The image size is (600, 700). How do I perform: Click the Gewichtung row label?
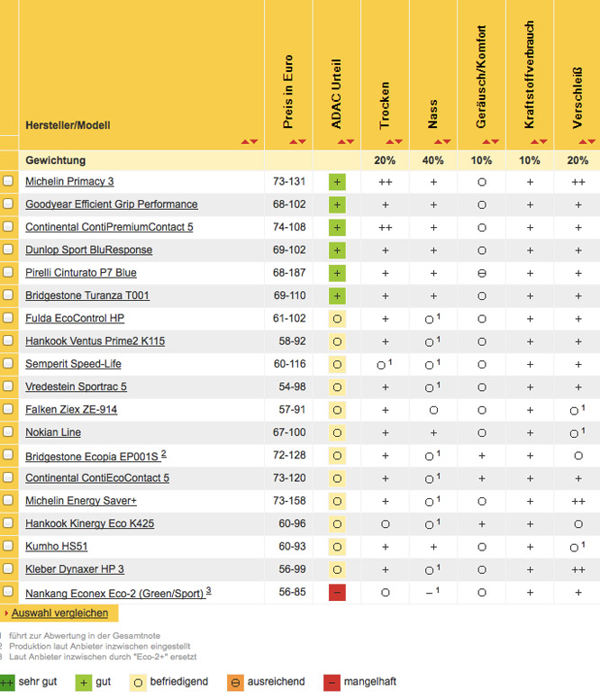[x=55, y=160]
